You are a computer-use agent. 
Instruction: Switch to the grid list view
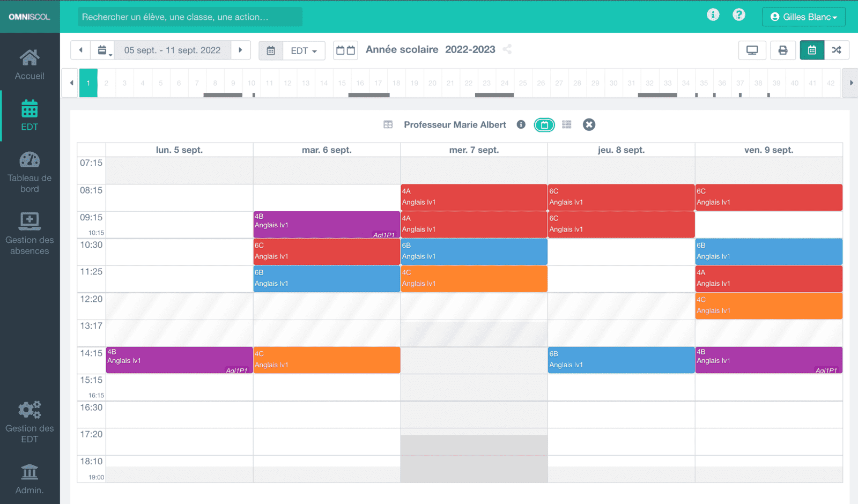tap(567, 125)
